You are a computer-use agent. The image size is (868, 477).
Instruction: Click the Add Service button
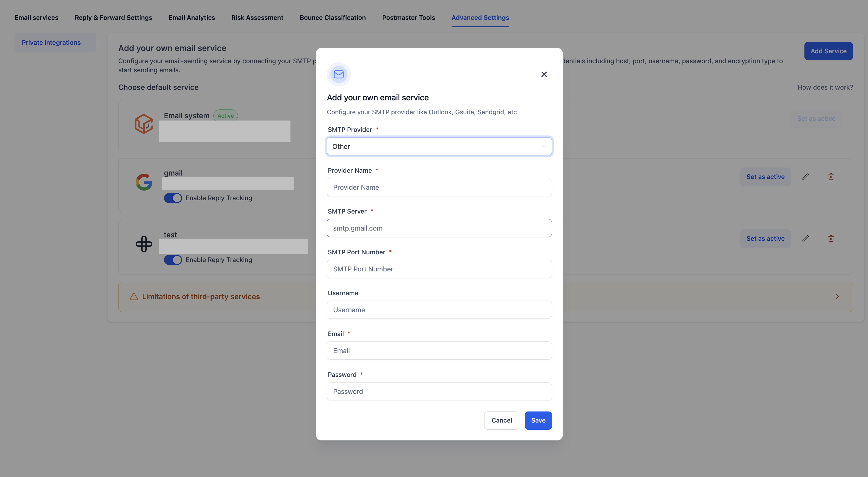click(x=828, y=51)
